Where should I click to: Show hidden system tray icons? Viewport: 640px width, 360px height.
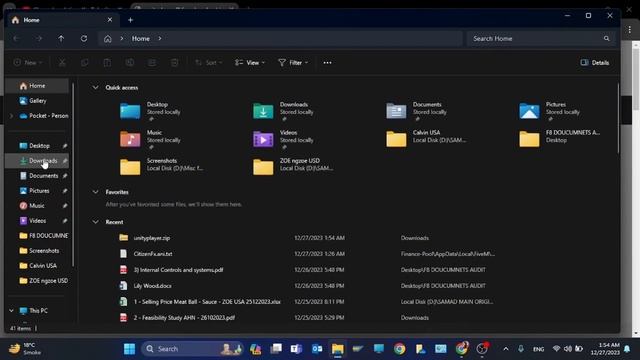[x=506, y=349]
